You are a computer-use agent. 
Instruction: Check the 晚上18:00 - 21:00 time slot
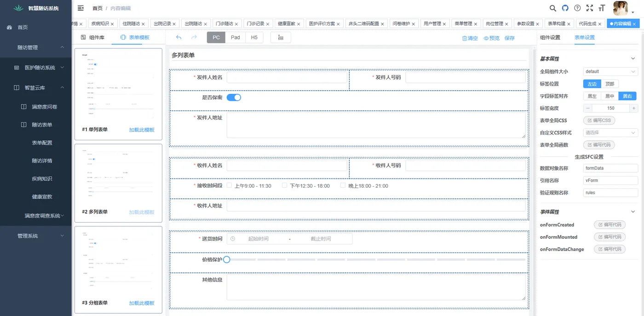(343, 186)
